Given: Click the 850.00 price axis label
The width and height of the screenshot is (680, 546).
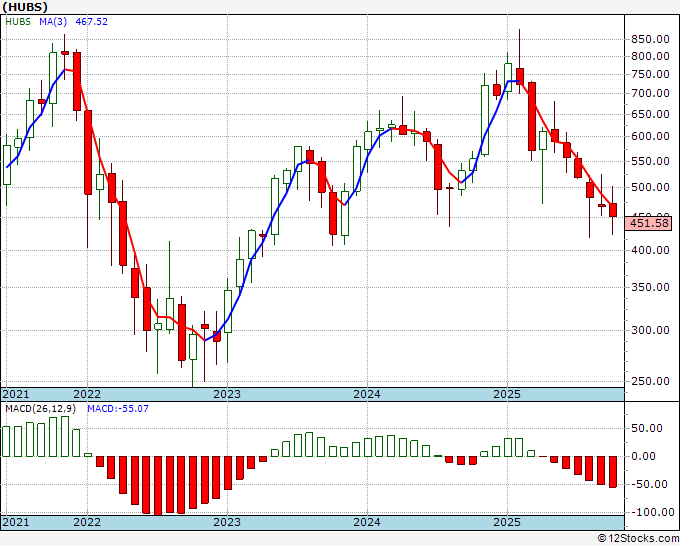Looking at the screenshot, I should (649, 39).
